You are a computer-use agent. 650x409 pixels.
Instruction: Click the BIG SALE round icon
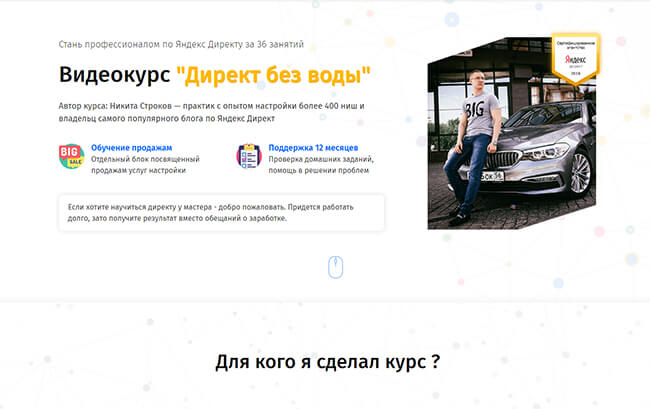(x=71, y=157)
